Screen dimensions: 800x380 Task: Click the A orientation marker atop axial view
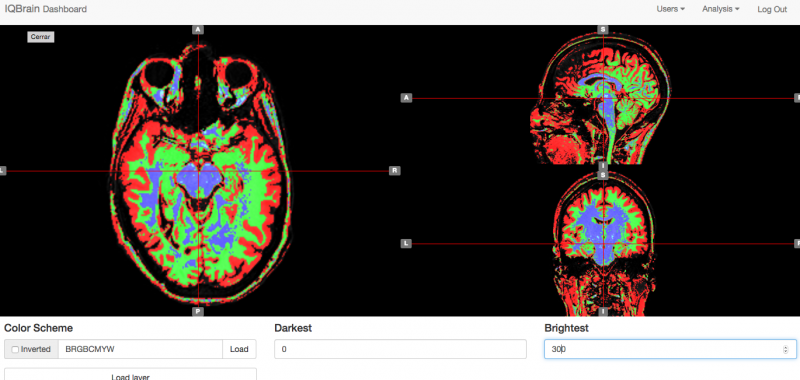198,30
